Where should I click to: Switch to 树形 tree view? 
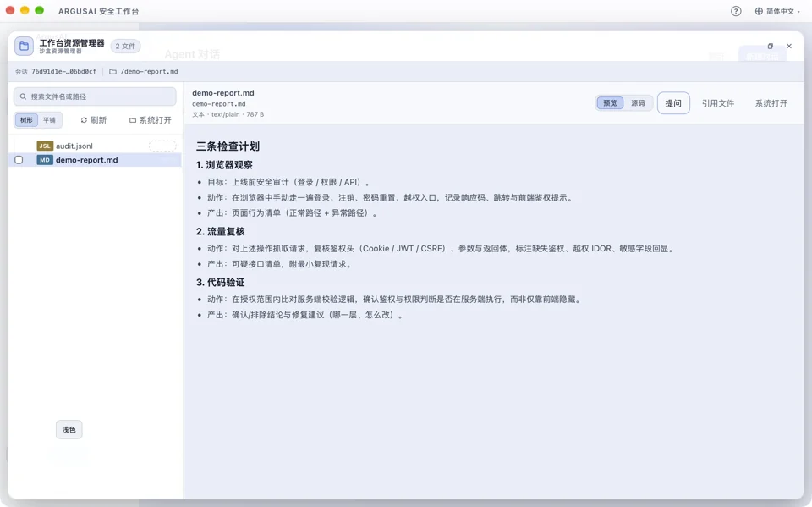point(26,120)
